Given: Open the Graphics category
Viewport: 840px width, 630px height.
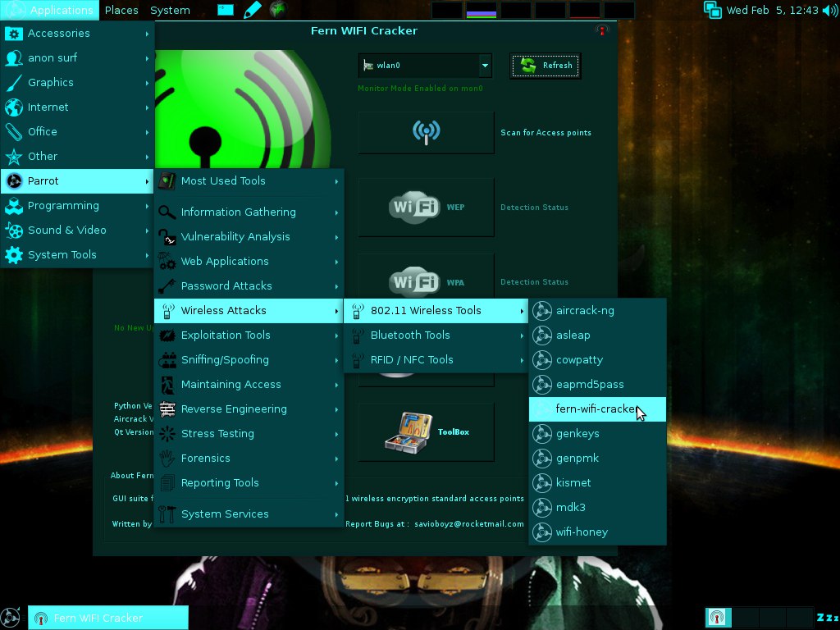Looking at the screenshot, I should click(x=77, y=83).
